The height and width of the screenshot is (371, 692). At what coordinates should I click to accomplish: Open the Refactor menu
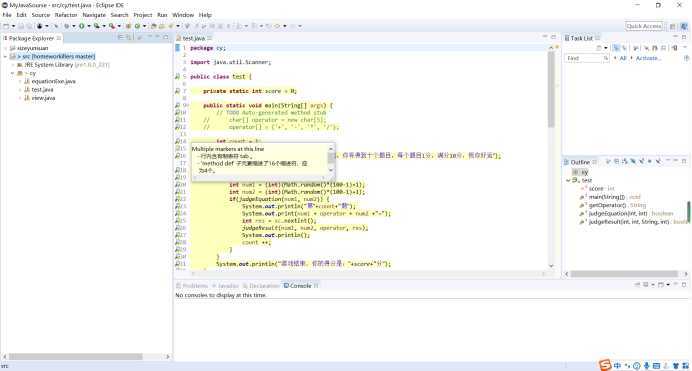tap(66, 15)
